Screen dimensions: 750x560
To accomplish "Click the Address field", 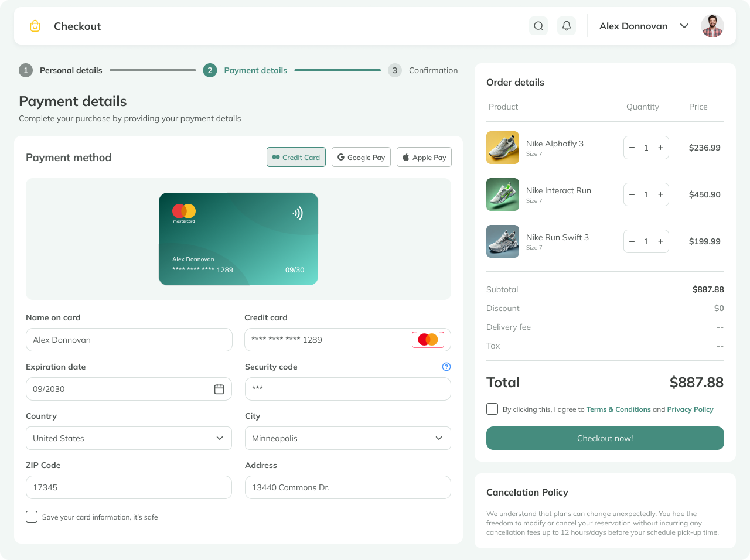I will point(348,487).
